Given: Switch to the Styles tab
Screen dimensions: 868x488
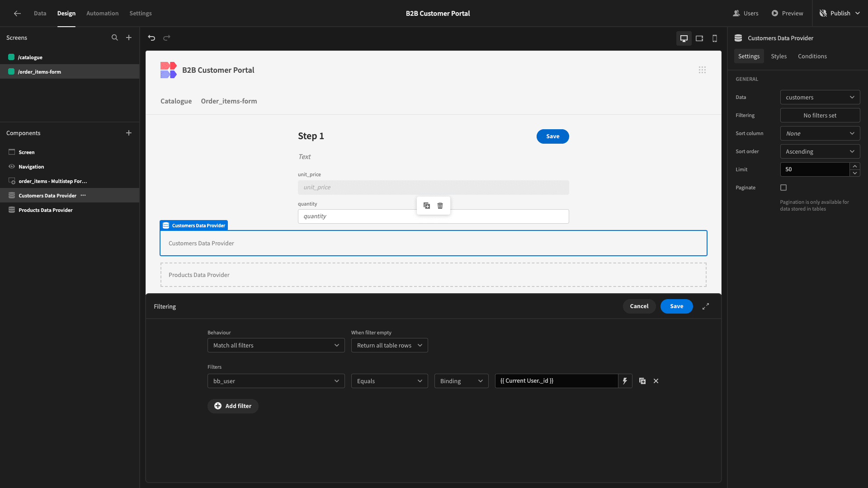Looking at the screenshot, I should pos(778,56).
